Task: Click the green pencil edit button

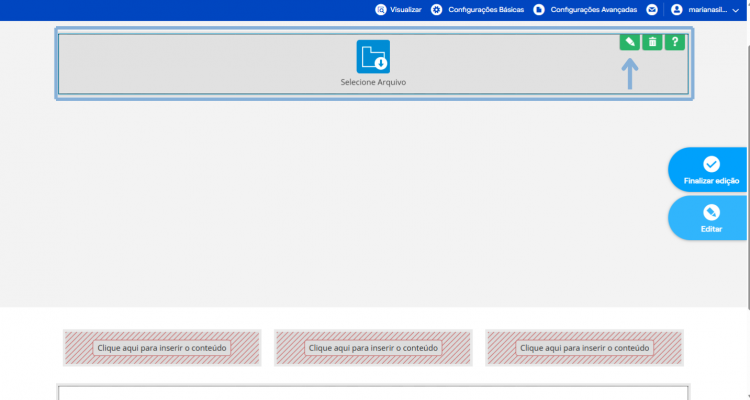Action: [x=629, y=42]
